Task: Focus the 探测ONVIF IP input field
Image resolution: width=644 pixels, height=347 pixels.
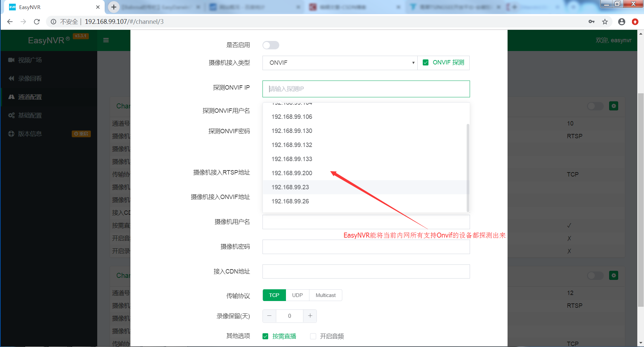Action: click(366, 89)
